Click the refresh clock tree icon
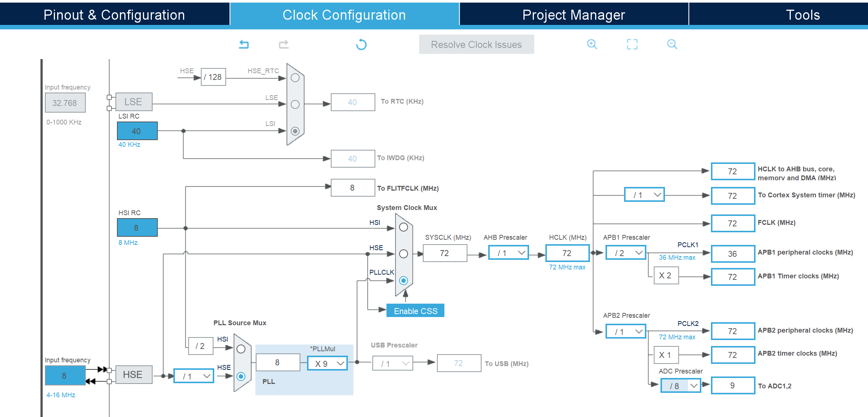 (361, 45)
